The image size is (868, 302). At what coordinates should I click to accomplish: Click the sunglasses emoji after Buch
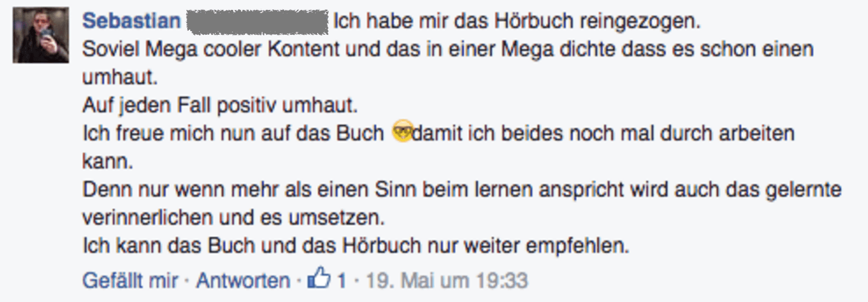pyautogui.click(x=402, y=132)
